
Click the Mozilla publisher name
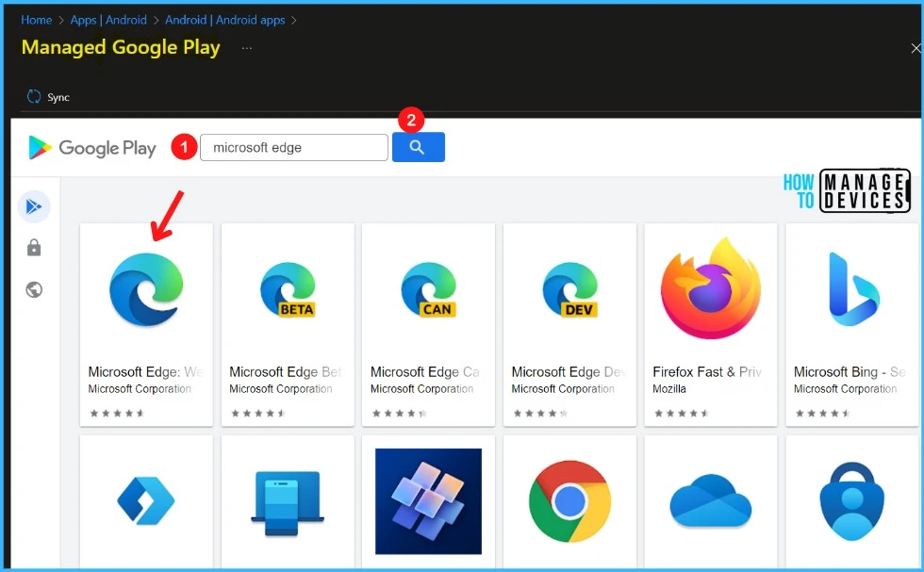[669, 389]
